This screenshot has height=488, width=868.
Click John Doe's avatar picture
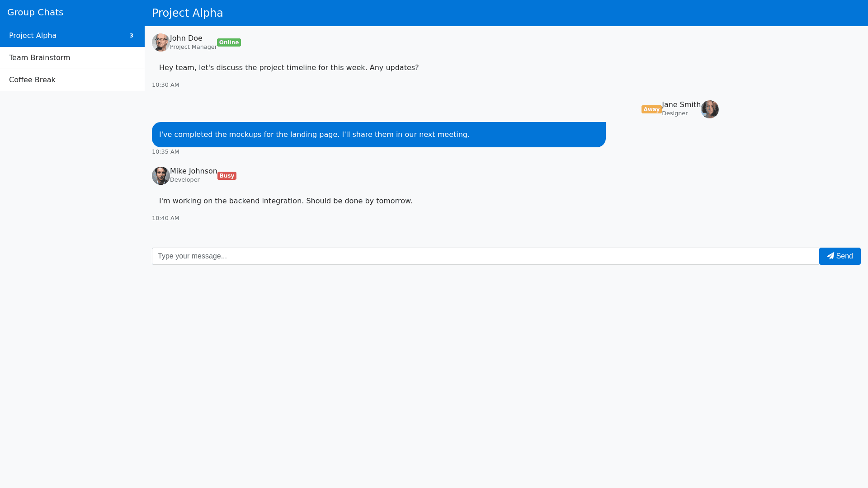click(160, 42)
